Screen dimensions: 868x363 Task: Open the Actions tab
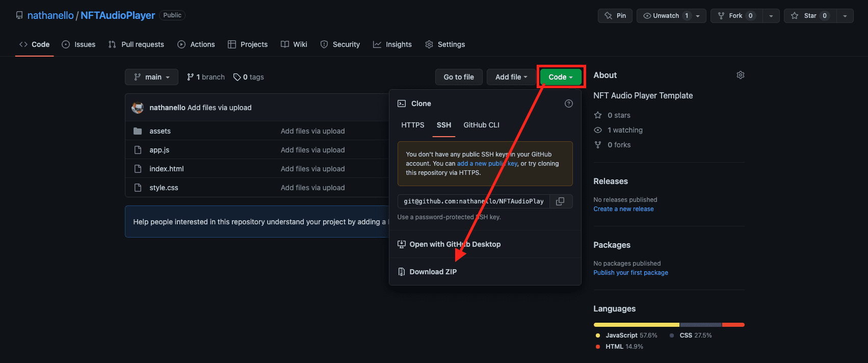point(196,44)
